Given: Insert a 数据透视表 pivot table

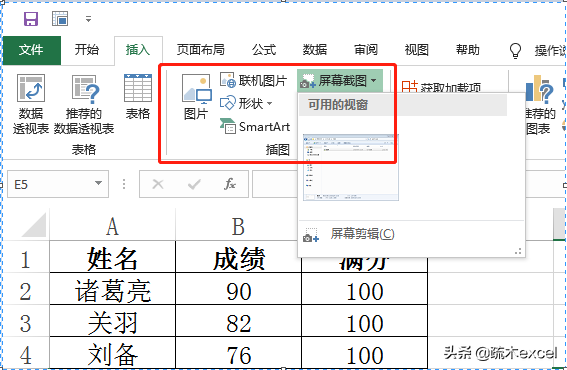Looking at the screenshot, I should (31, 104).
